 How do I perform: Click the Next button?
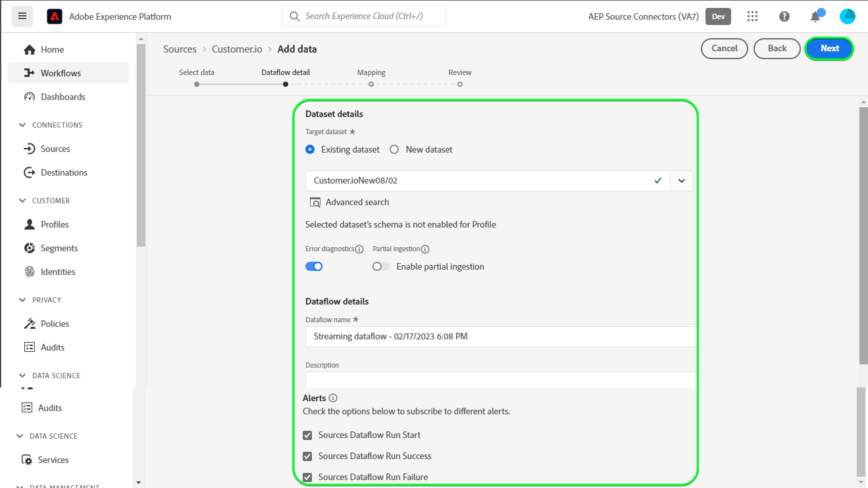tap(829, 48)
